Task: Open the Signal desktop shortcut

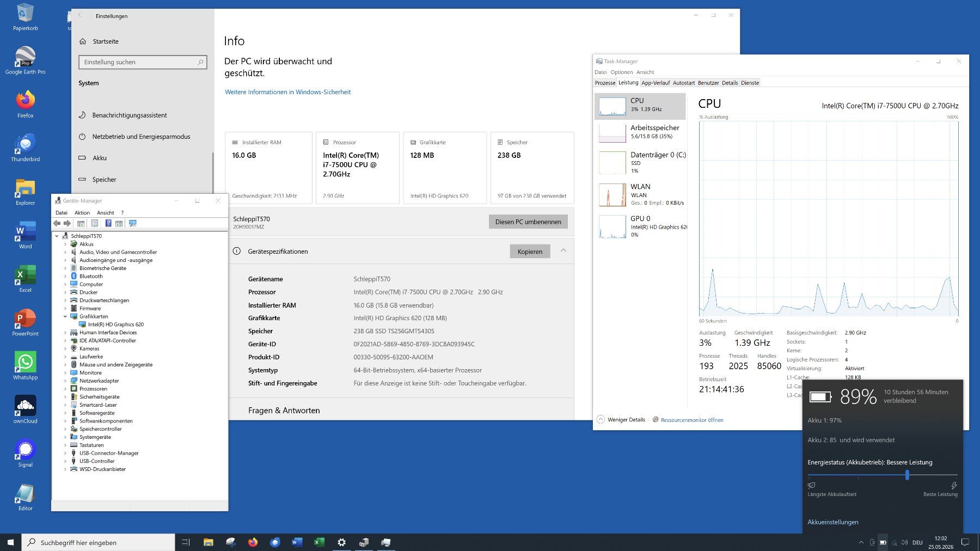Action: 26,453
